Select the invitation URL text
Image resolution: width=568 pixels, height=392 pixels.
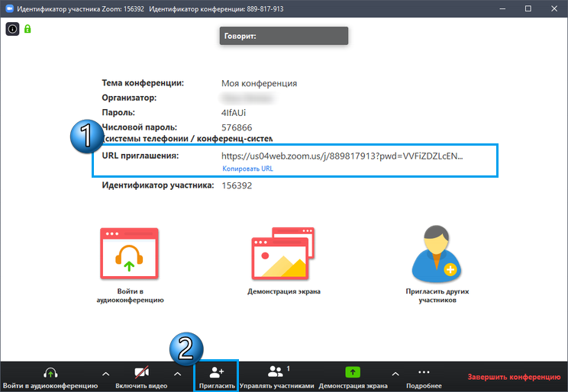coord(342,156)
